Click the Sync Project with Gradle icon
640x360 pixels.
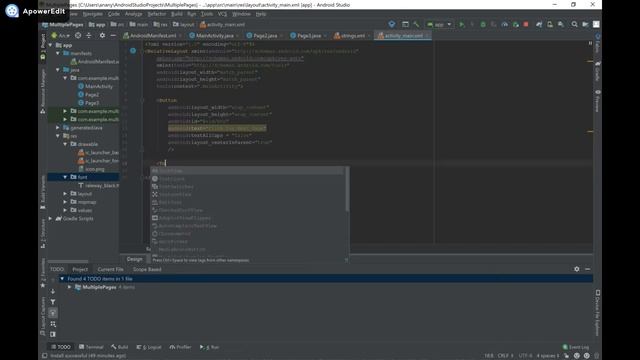coord(539,24)
